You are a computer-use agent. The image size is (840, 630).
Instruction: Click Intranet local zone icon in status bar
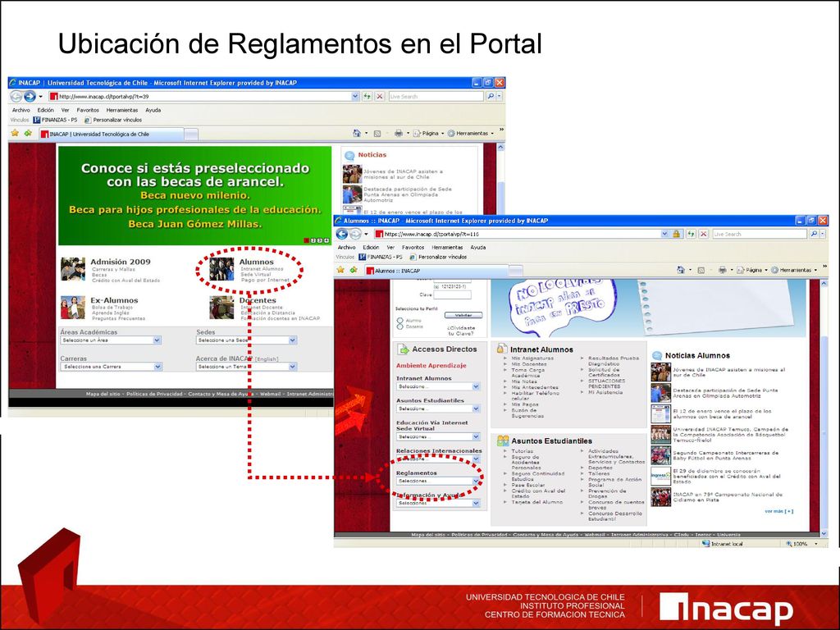[x=705, y=543]
